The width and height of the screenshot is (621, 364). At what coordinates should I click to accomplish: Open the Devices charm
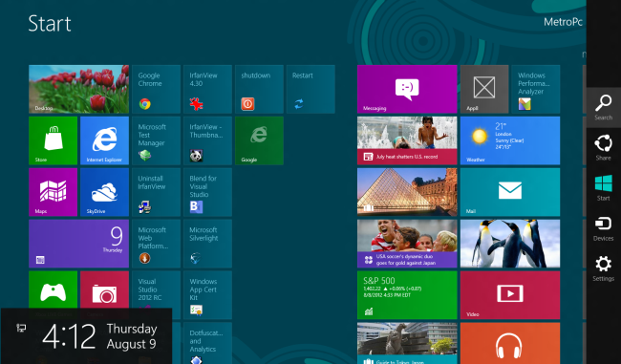pos(603,227)
